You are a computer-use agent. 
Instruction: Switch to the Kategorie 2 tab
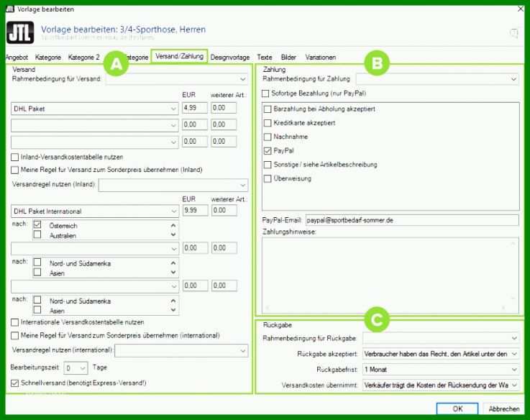pos(84,57)
